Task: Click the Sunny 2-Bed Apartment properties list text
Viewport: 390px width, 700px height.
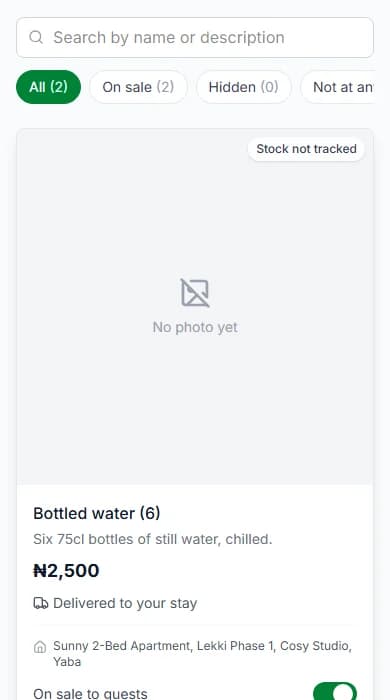Action: click(x=203, y=654)
